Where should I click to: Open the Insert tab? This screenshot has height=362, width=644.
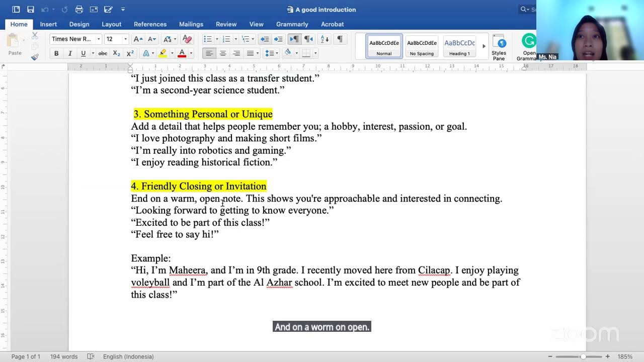tap(48, 24)
